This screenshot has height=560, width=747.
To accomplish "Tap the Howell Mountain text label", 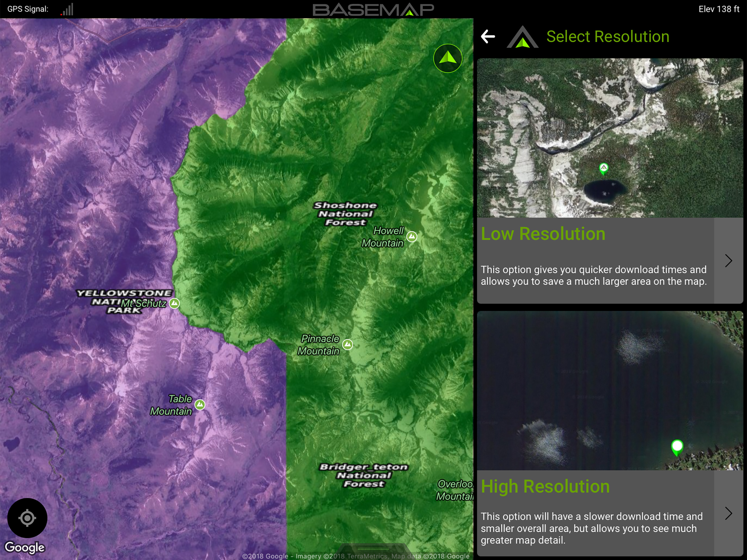I will 383,237.
